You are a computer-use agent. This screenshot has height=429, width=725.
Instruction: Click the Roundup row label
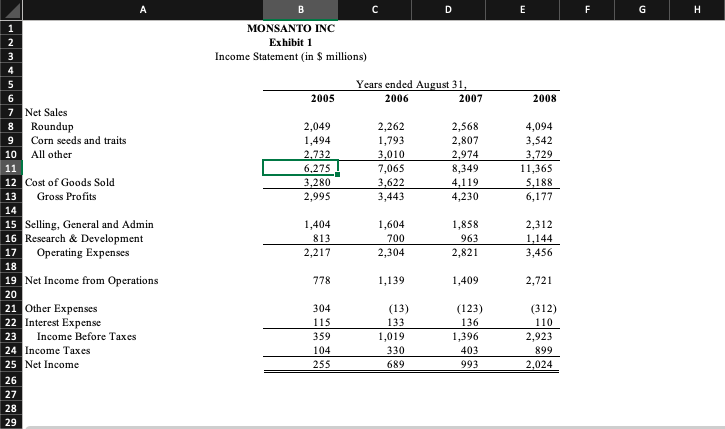(x=52, y=126)
